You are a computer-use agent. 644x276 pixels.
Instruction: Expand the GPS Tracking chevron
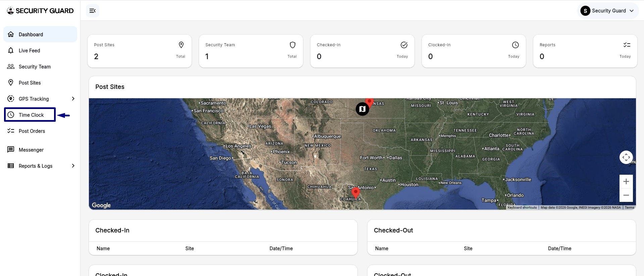(73, 99)
